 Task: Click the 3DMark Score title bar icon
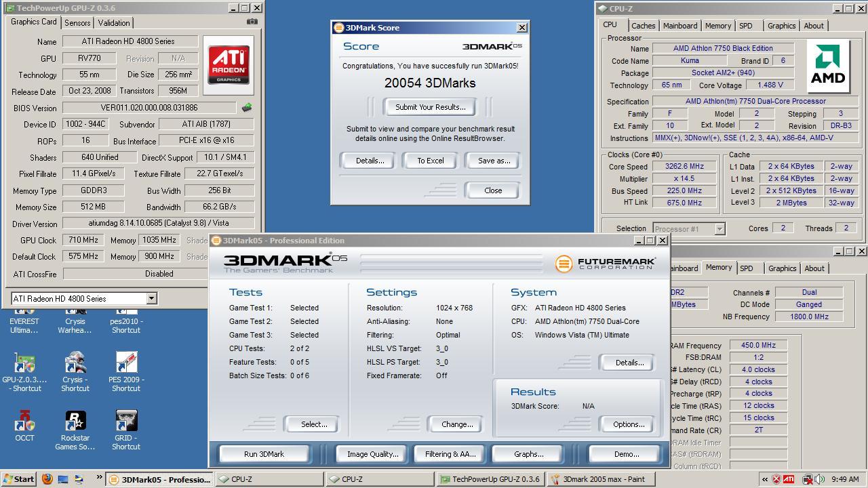[339, 28]
